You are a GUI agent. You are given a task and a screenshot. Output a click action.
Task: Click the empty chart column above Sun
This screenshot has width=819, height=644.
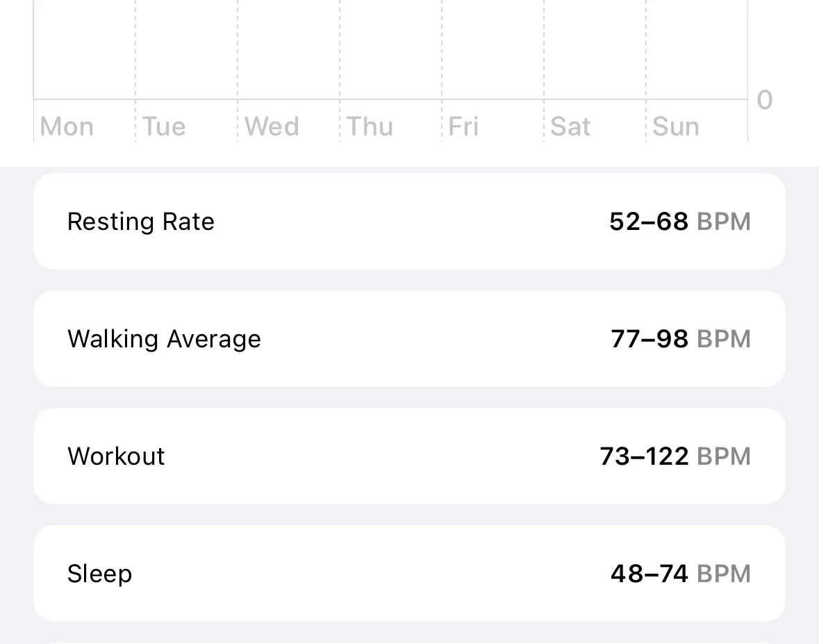point(697,49)
